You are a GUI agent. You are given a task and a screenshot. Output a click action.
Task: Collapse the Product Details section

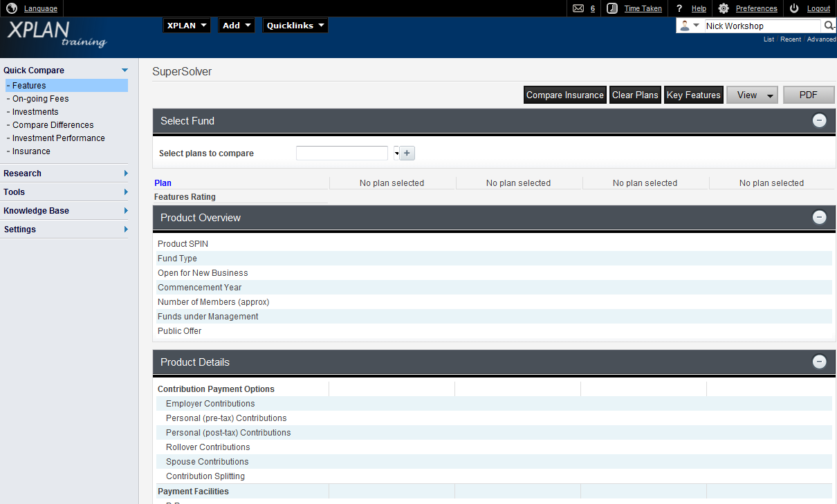tap(819, 362)
